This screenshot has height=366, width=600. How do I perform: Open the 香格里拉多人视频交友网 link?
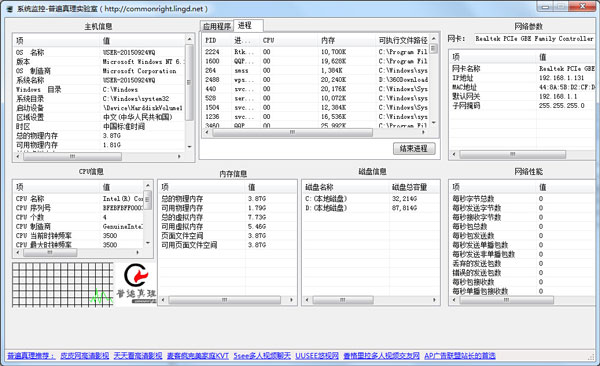[381, 356]
